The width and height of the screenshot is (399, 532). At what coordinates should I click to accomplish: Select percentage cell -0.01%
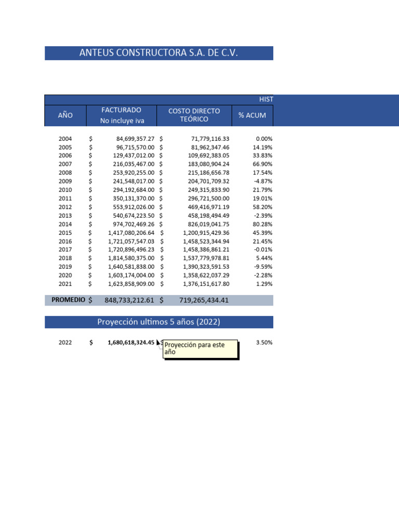tap(263, 249)
